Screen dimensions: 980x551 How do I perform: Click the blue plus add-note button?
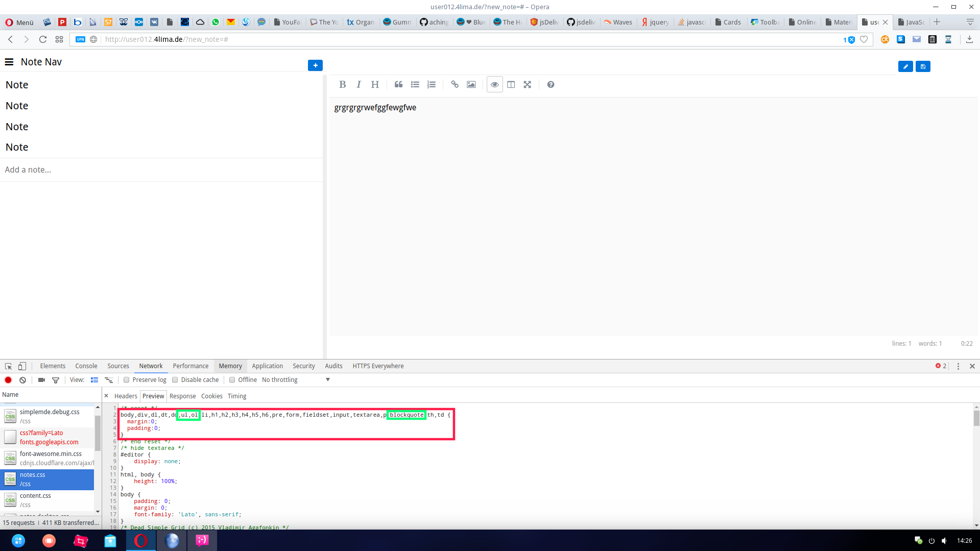pos(315,65)
